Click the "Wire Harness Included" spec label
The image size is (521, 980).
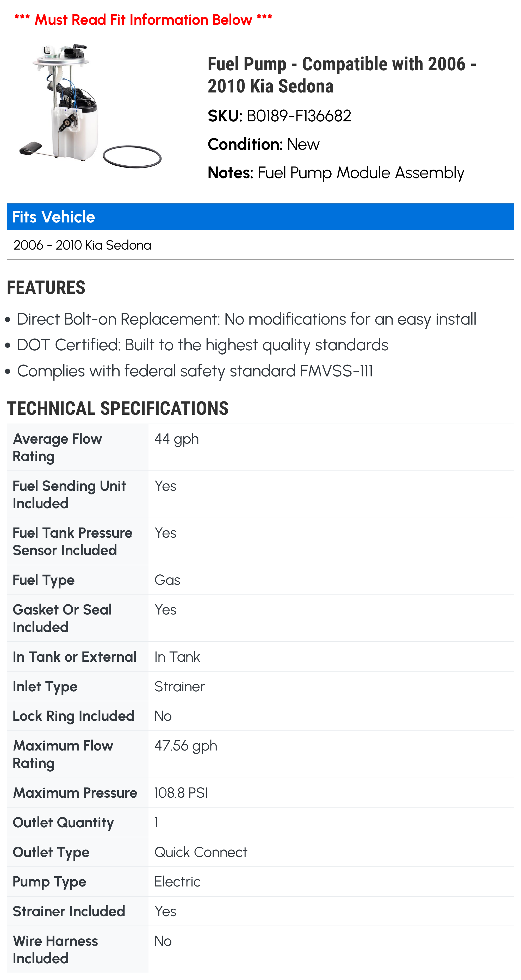click(55, 950)
